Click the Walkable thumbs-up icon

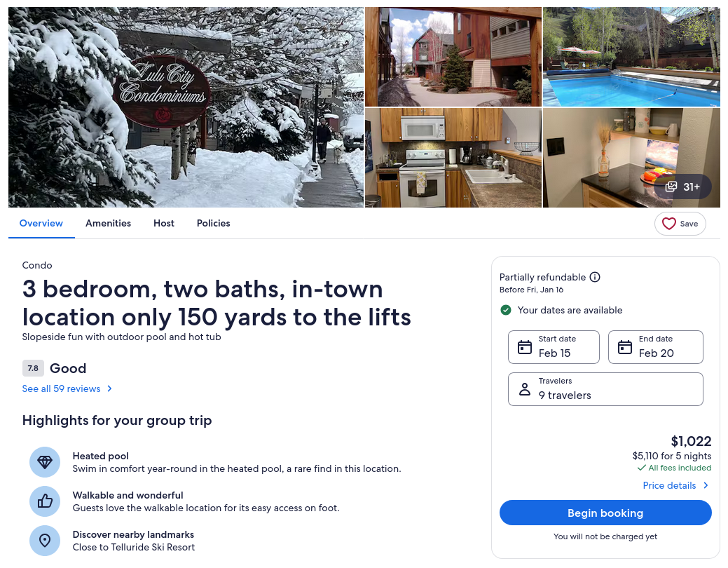coord(45,501)
